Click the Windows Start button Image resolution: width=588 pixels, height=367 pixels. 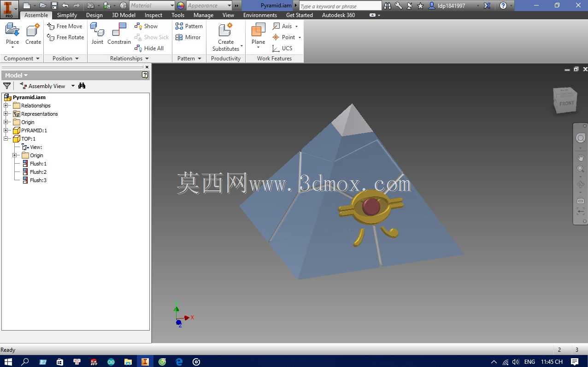click(x=8, y=362)
